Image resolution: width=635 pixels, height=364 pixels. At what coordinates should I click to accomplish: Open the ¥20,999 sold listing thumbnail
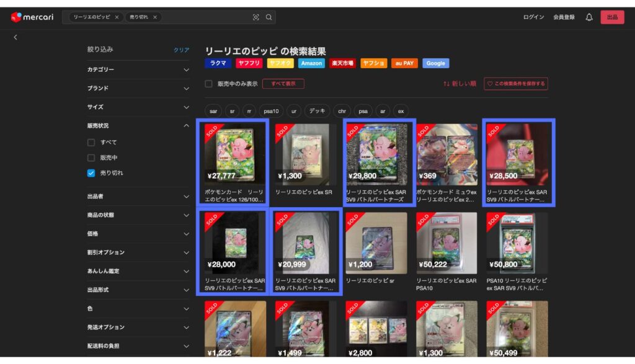306,243
